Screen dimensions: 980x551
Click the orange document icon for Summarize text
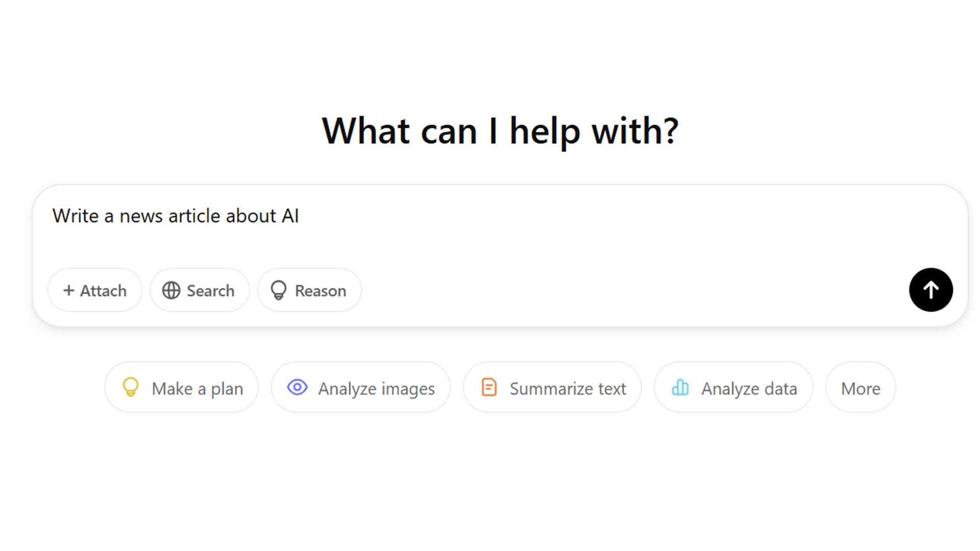[489, 388]
